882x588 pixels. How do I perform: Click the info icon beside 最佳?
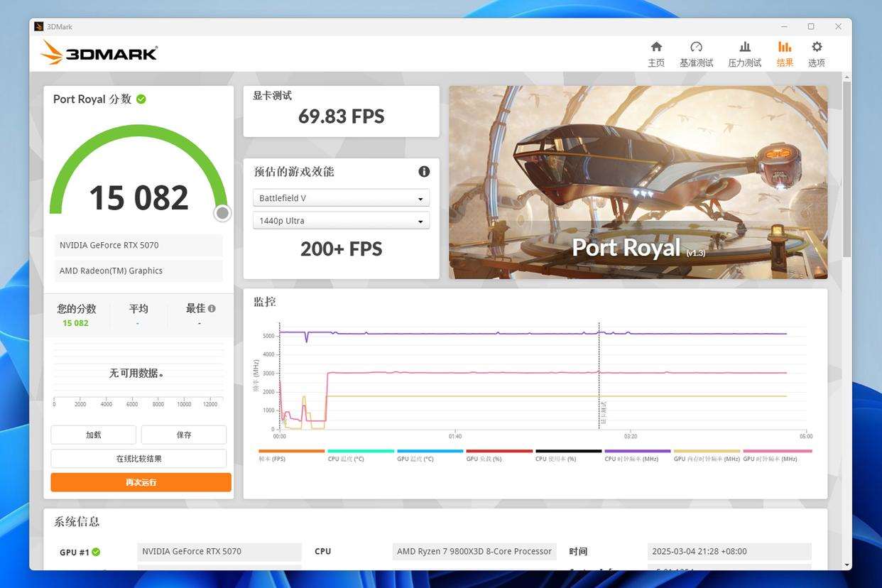coord(212,309)
